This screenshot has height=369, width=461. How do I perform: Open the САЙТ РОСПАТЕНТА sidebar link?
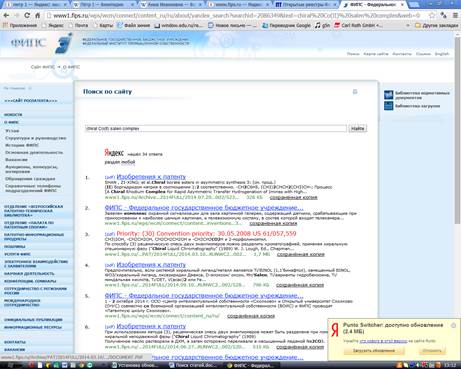[x=31, y=100]
